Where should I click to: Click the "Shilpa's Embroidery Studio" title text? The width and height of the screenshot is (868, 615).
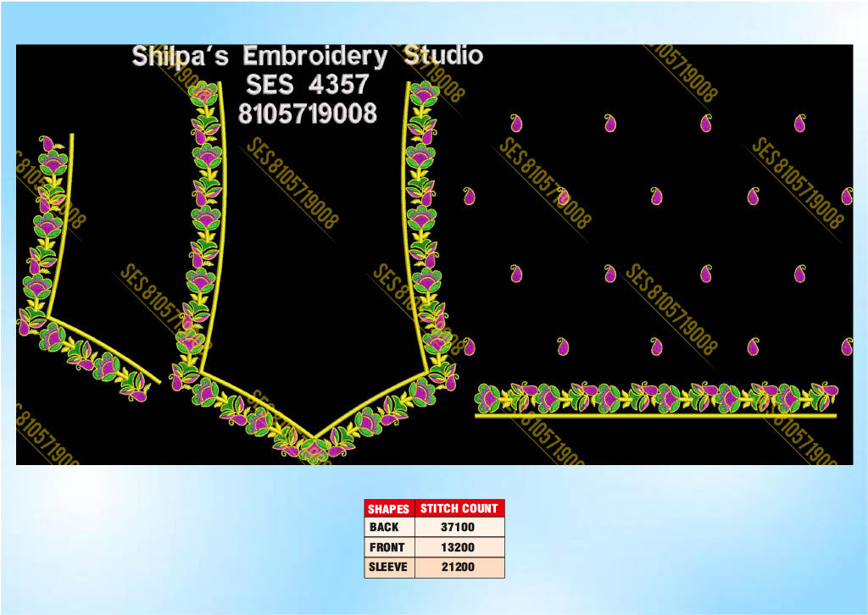(307, 57)
